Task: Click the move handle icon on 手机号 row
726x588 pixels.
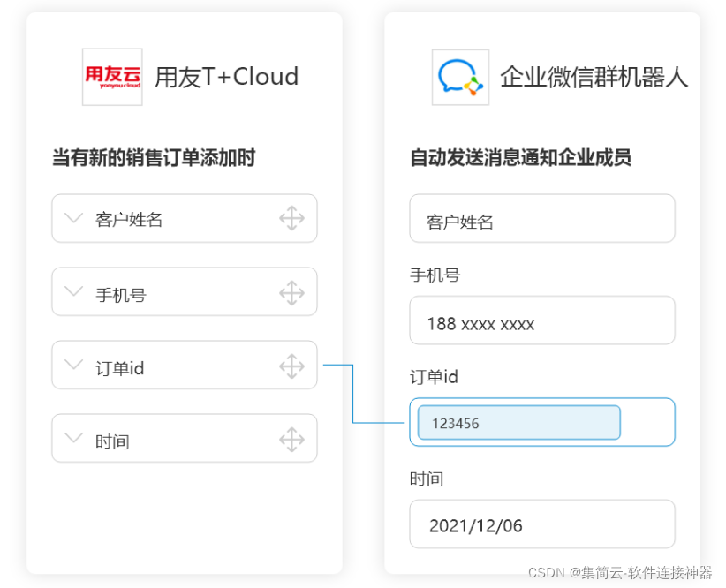Action: click(x=291, y=293)
